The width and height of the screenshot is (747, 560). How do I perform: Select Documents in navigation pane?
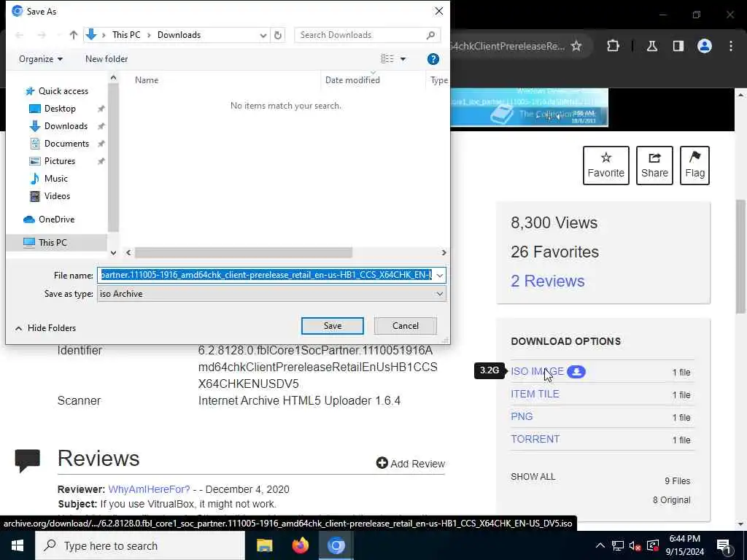[66, 144]
